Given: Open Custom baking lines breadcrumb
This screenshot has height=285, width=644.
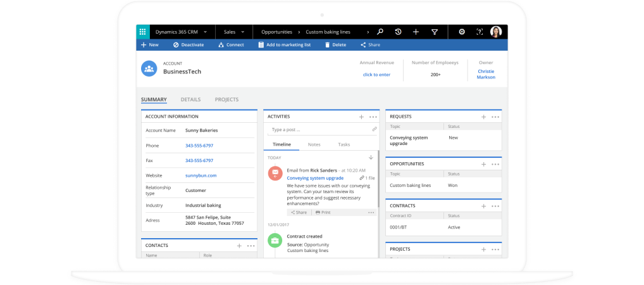Looking at the screenshot, I should coord(328,32).
